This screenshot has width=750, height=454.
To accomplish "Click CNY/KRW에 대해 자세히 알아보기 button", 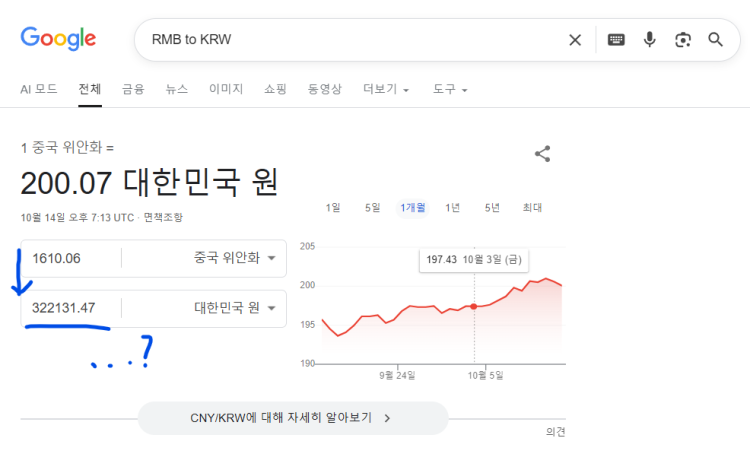I will [293, 418].
